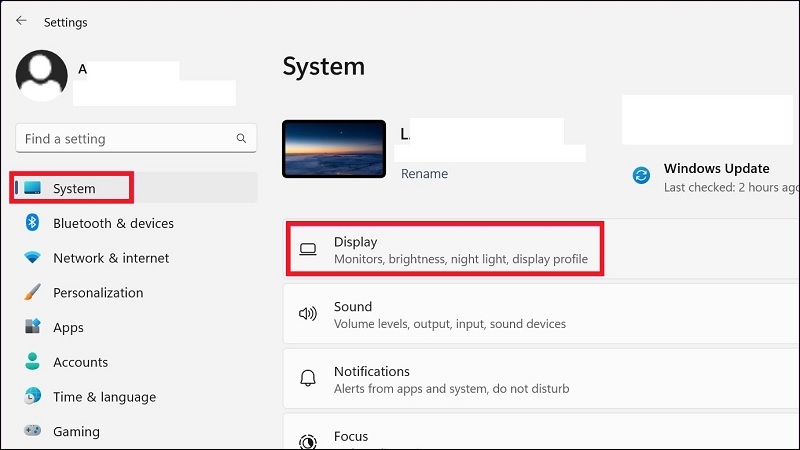Open Focus settings
800x450 pixels.
(x=541, y=432)
